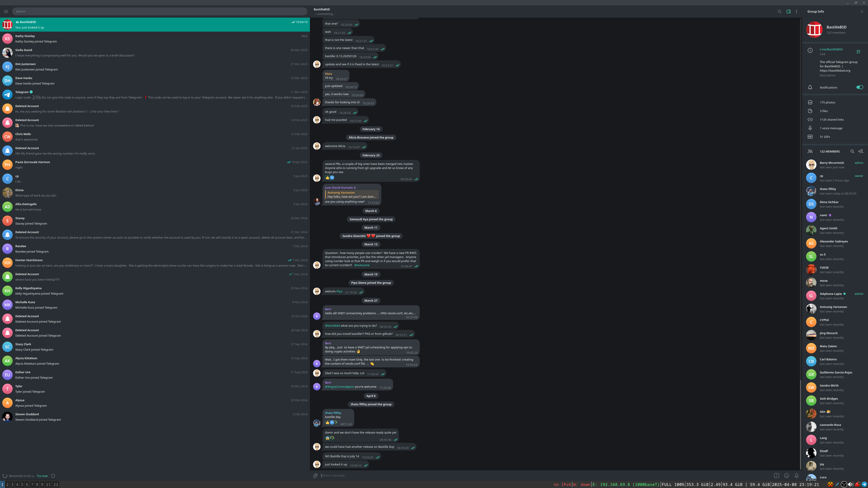Open the Telegram verified service chat
This screenshot has height=488, width=868.
pyautogui.click(x=155, y=95)
